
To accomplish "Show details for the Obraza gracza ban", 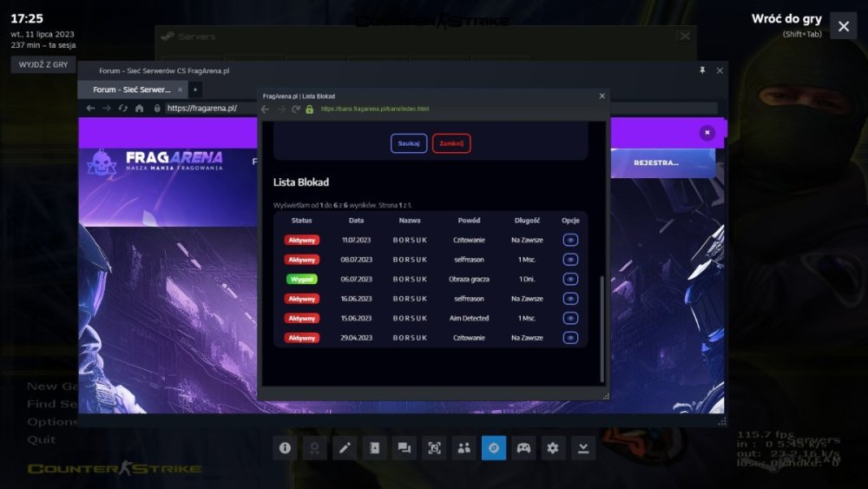I will point(570,279).
